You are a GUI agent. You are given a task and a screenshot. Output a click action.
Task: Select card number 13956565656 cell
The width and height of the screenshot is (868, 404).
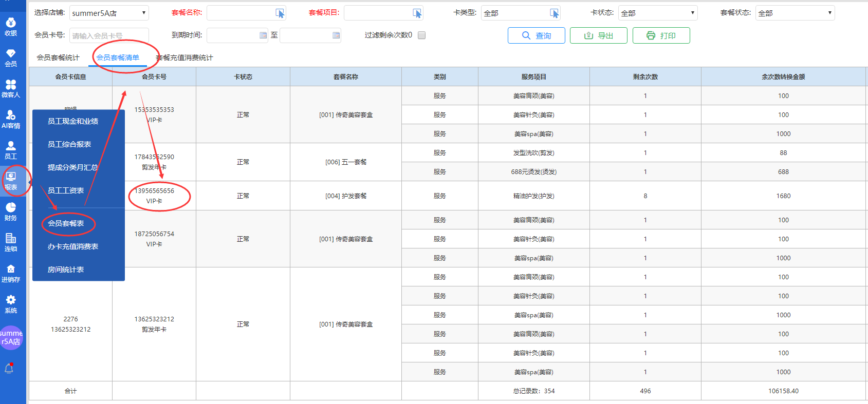[154, 196]
